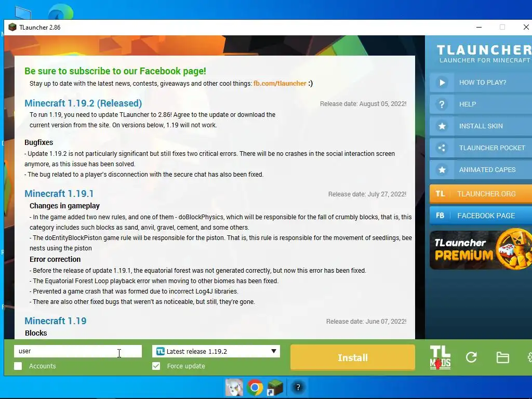Expand the Latest release 1.19.2 version dropdown
Image resolution: width=532 pixels, height=399 pixels.
(216, 351)
